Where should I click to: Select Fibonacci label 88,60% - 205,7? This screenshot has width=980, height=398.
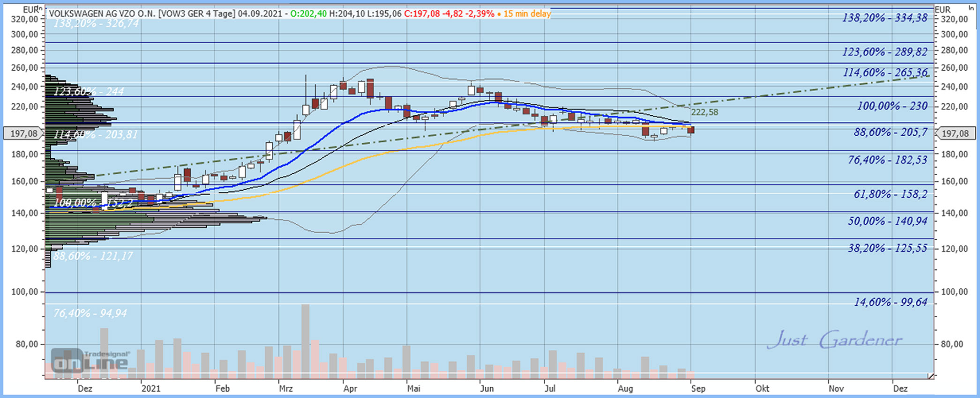pyautogui.click(x=890, y=132)
